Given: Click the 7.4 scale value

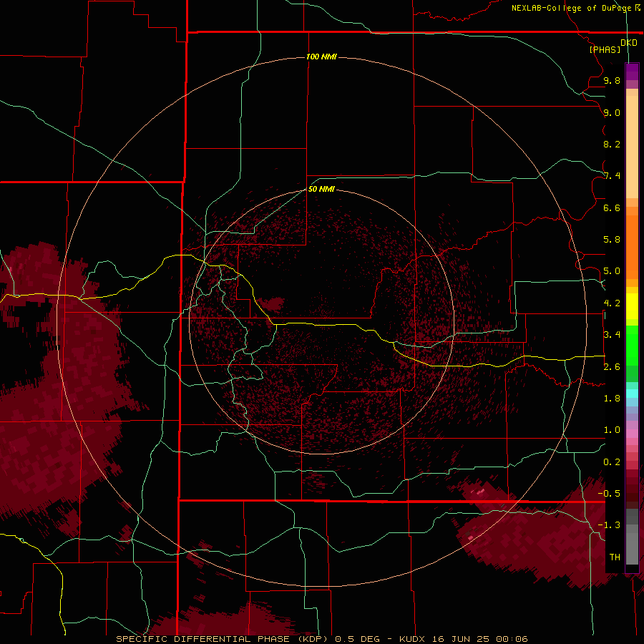Looking at the screenshot, I should click(612, 176).
